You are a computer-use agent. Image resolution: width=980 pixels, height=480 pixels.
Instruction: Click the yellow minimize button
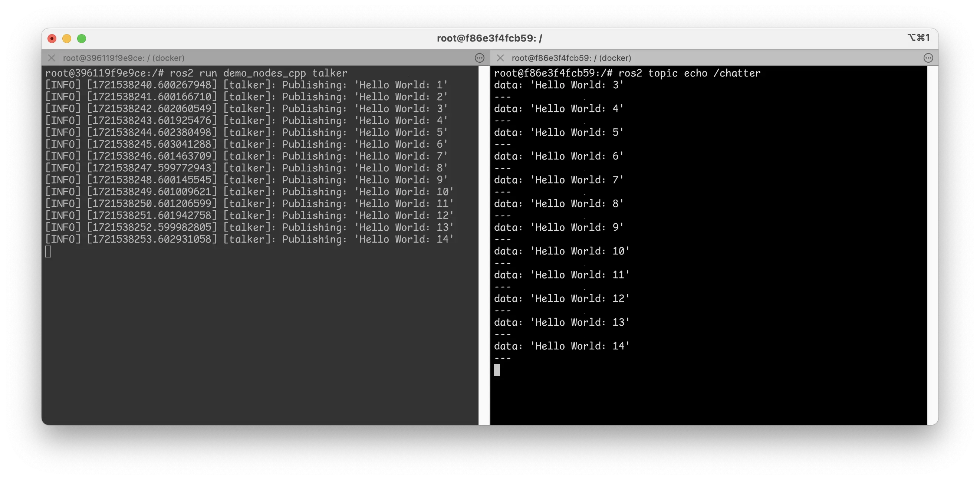click(67, 39)
